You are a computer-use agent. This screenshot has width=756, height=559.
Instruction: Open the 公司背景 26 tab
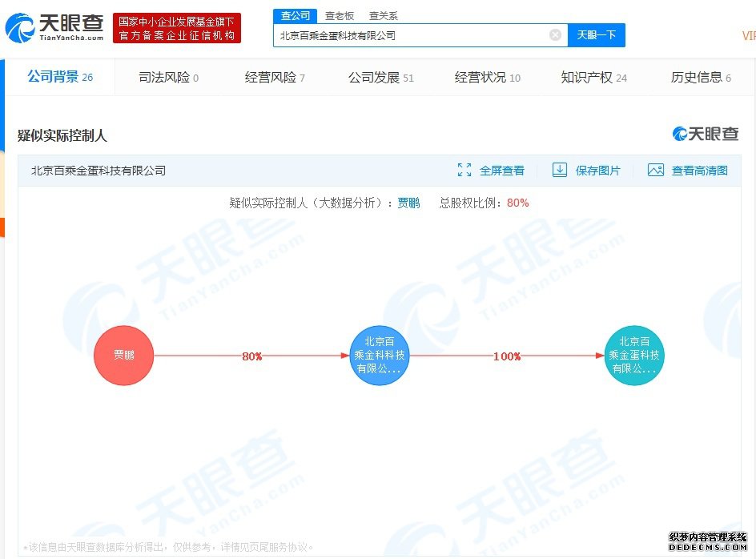[60, 77]
